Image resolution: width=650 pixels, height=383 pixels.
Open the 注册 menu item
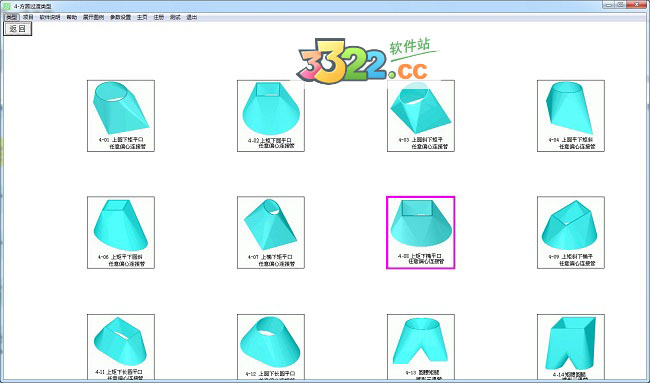pyautogui.click(x=159, y=17)
